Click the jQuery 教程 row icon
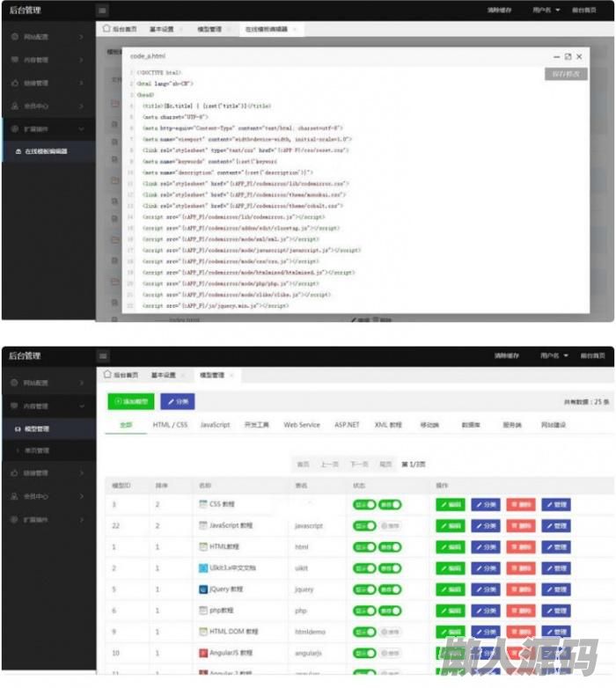This screenshot has height=688, width=616. pyautogui.click(x=203, y=589)
